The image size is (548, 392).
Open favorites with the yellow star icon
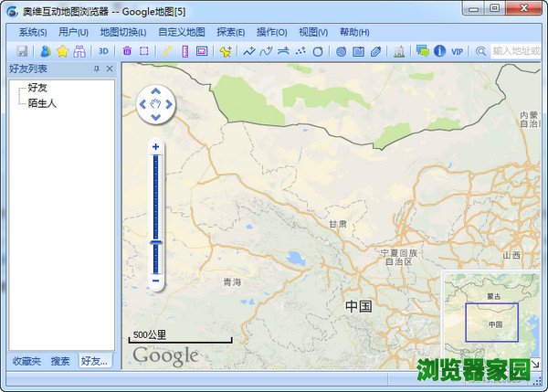pyautogui.click(x=62, y=51)
